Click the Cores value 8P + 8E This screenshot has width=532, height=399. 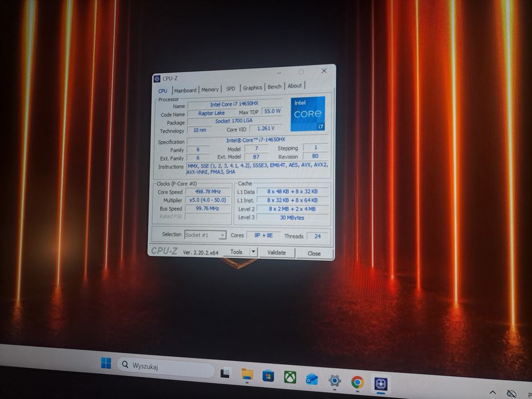263,235
